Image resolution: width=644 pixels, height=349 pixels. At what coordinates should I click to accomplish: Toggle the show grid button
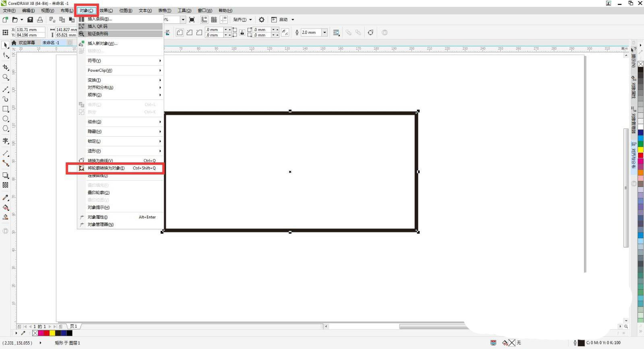(214, 20)
